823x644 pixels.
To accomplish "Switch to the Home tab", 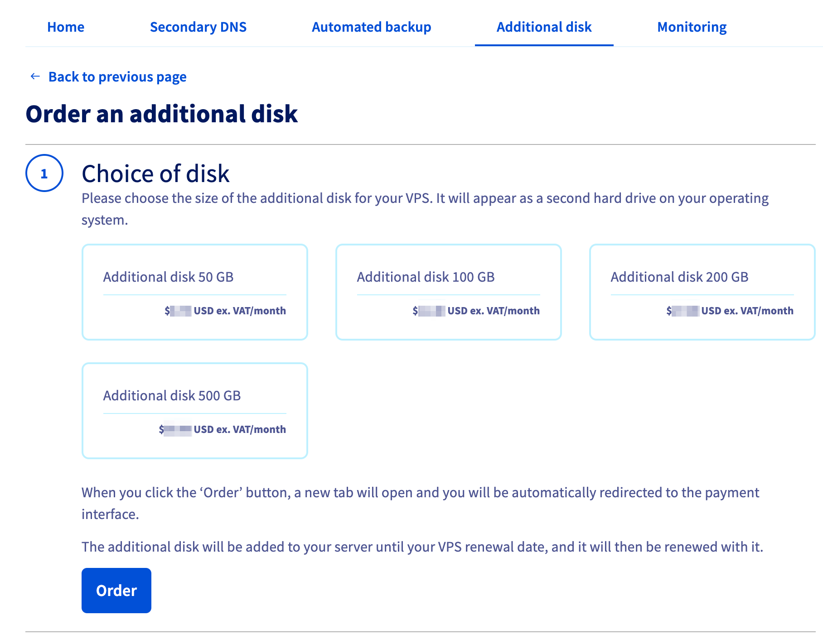I will tap(65, 27).
